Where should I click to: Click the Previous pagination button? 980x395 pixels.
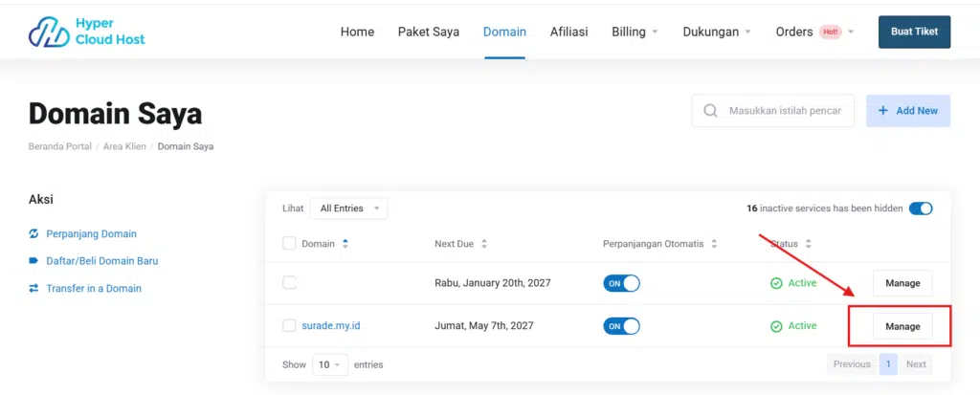(852, 364)
